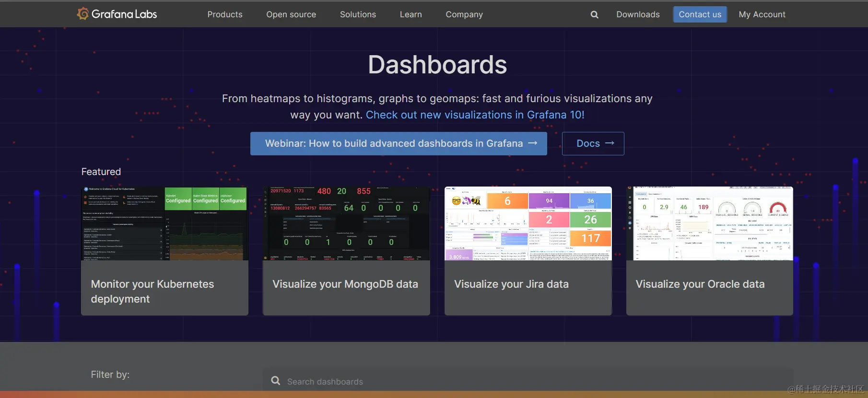Open My Account
The image size is (868, 398).
point(762,14)
